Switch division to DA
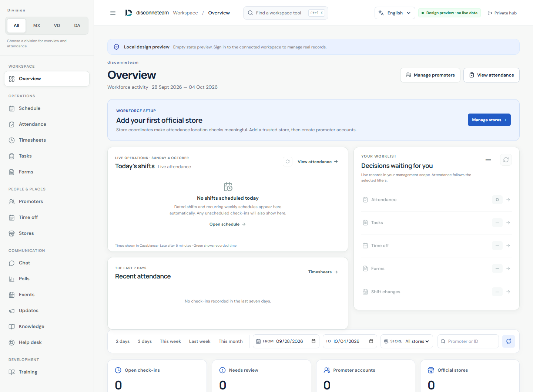Viewport: 533px width, 392px height. click(x=77, y=26)
